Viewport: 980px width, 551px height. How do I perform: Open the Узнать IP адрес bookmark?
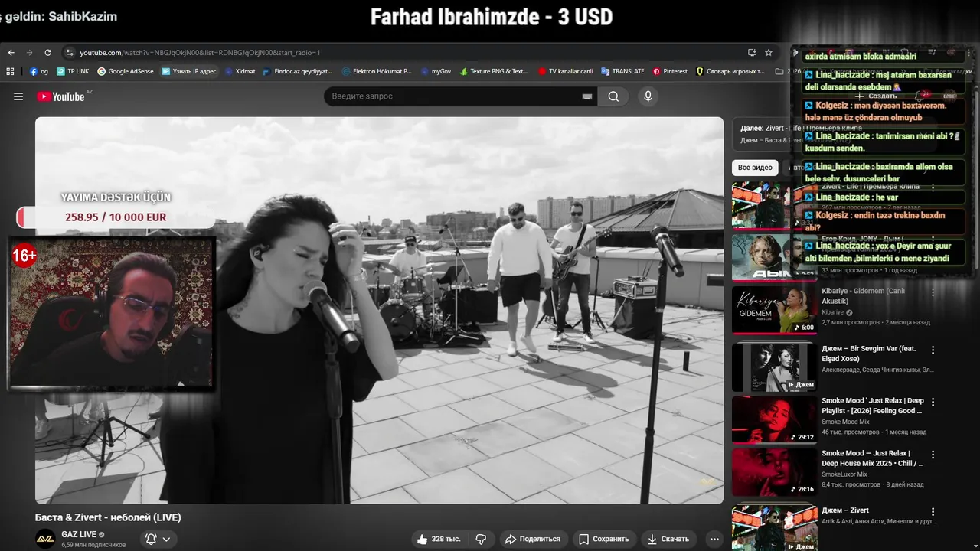coord(189,71)
